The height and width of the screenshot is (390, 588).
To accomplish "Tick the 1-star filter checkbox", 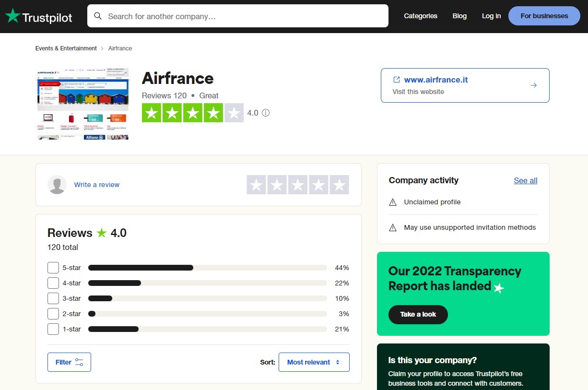I will click(53, 329).
